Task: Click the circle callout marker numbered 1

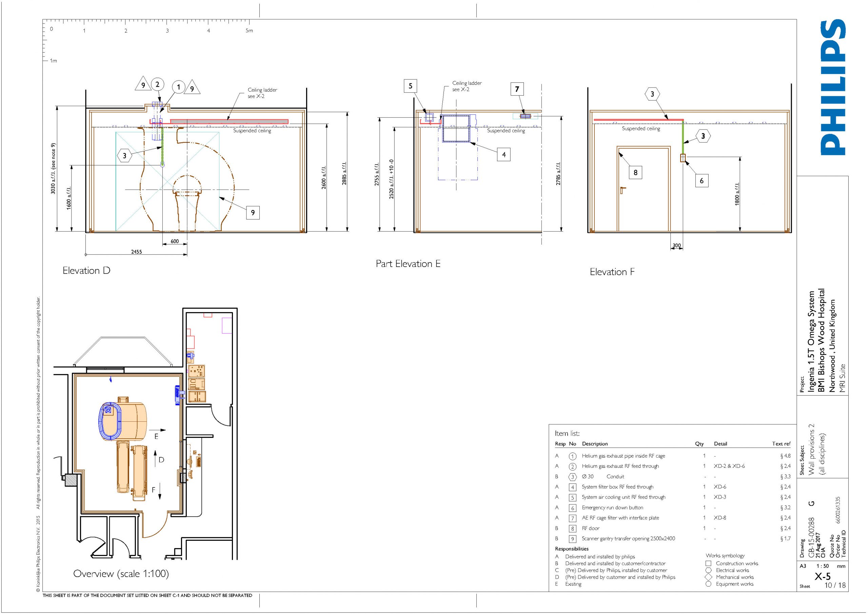Action: [179, 88]
